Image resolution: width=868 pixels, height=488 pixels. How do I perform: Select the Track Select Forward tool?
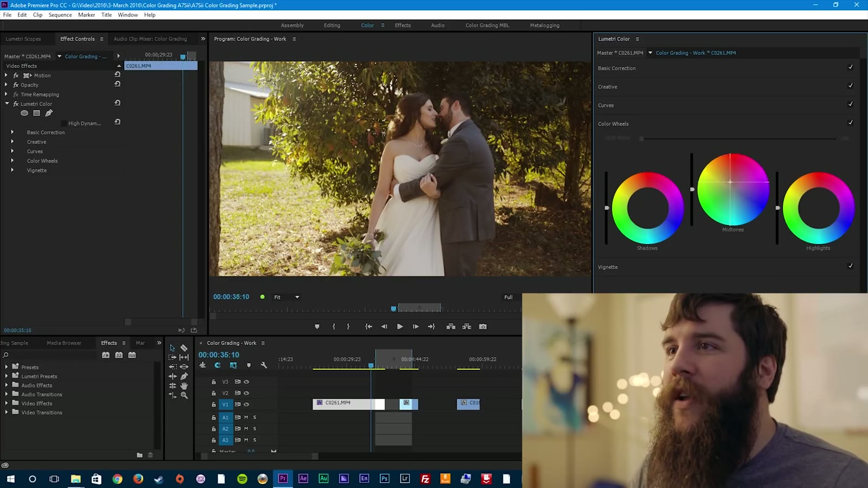pyautogui.click(x=173, y=357)
